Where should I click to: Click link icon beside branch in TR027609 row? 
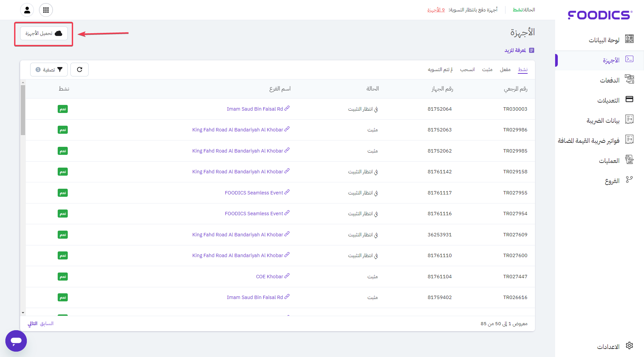pos(287,234)
